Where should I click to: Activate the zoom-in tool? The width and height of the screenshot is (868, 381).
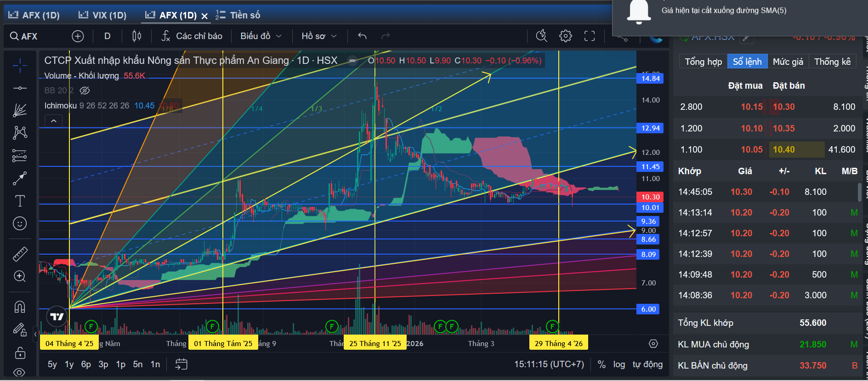click(x=20, y=276)
